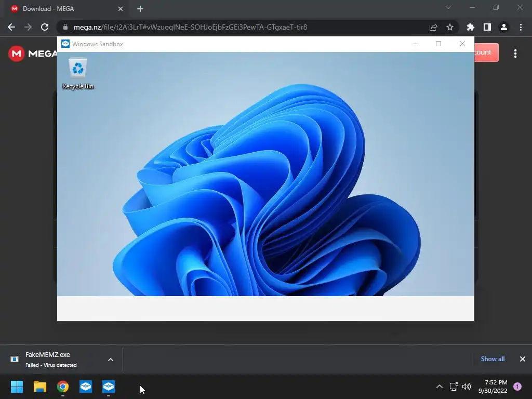532x399 pixels.
Task: Maximize the Windows Sandbox window
Action: point(438,44)
